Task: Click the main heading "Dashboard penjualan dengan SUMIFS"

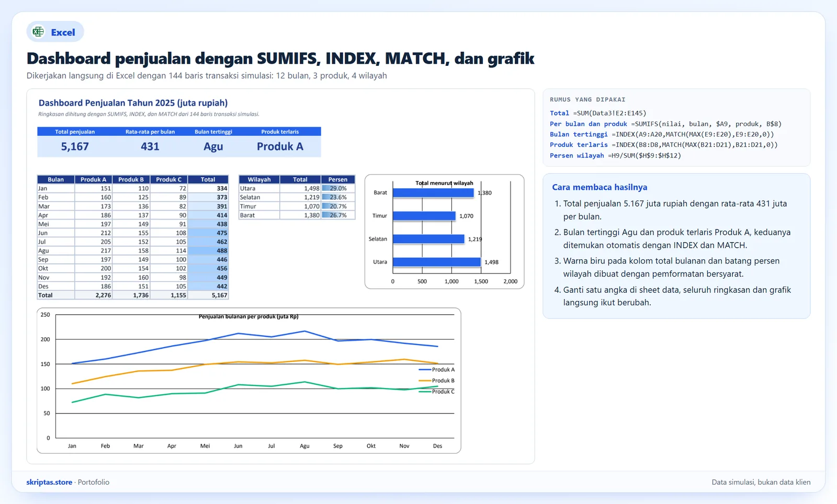Action: pos(280,58)
